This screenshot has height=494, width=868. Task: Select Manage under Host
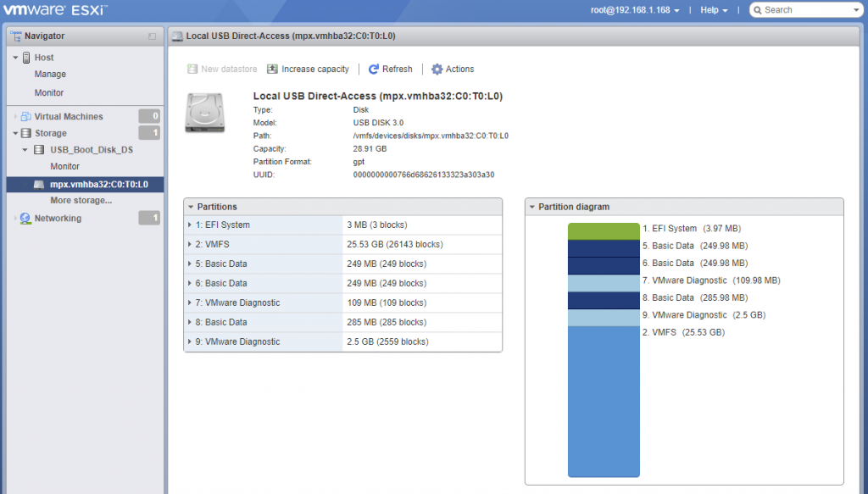tap(50, 75)
